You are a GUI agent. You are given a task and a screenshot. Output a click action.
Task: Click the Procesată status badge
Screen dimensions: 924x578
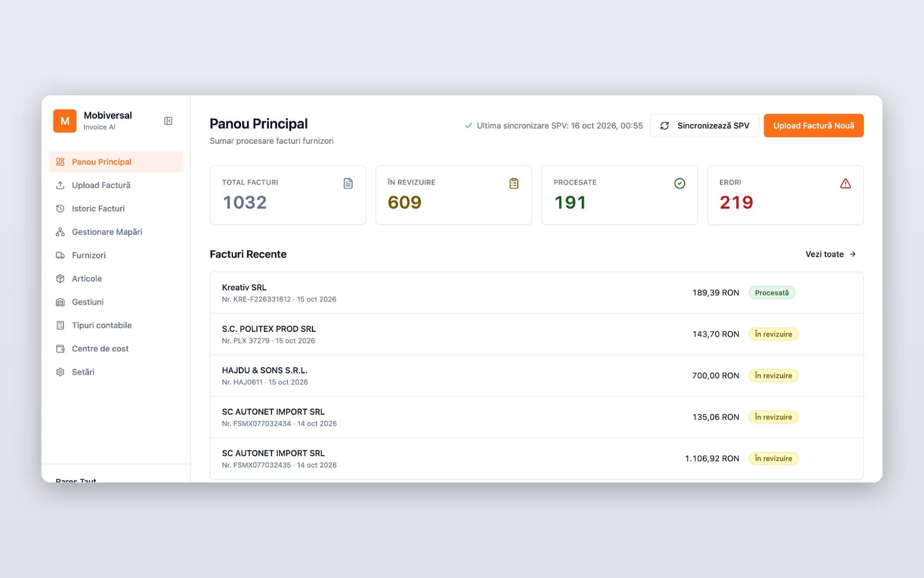(772, 293)
